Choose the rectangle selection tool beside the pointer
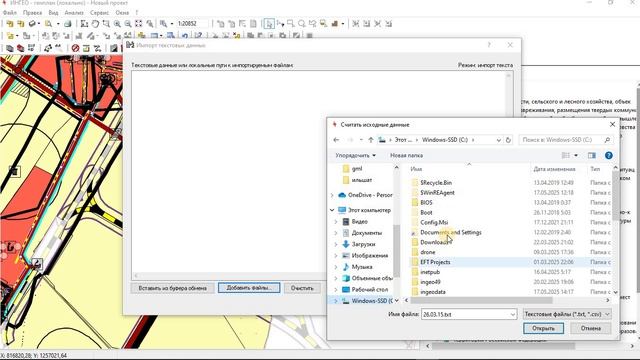 point(291,24)
